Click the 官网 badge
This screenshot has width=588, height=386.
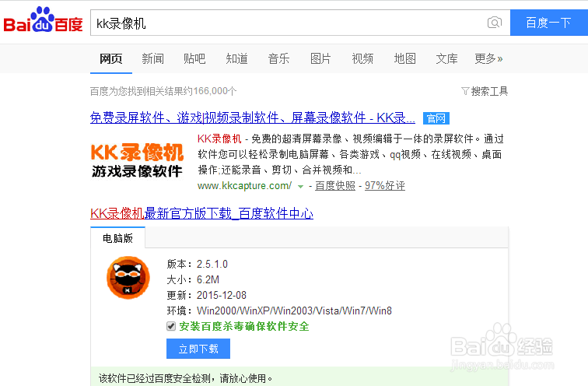[436, 118]
